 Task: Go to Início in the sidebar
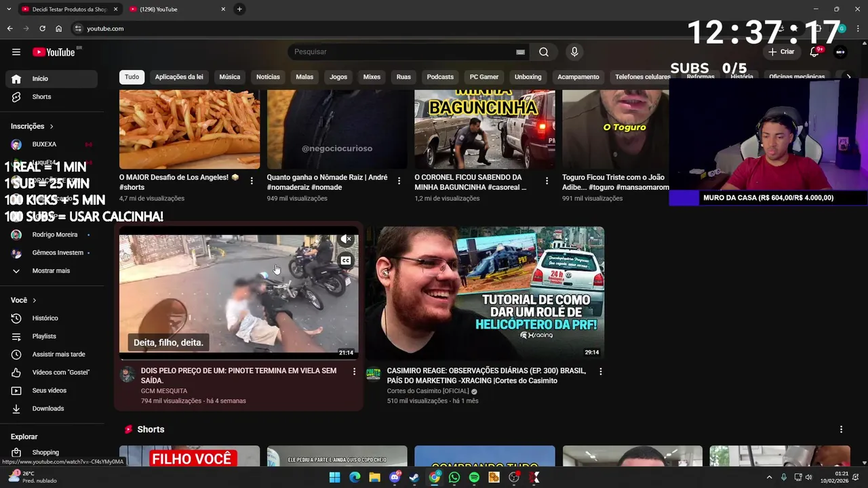coord(52,79)
